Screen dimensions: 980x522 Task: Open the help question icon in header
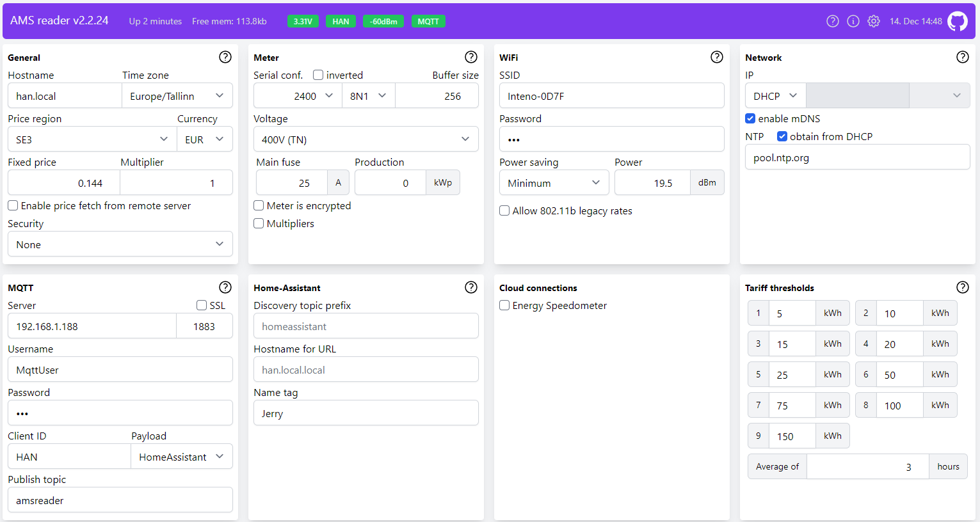833,21
